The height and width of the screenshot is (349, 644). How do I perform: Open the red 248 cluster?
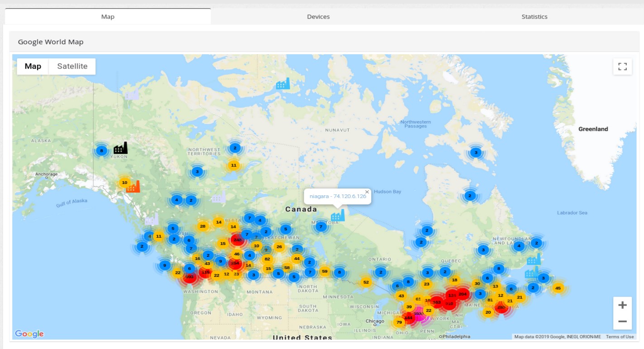237,240
